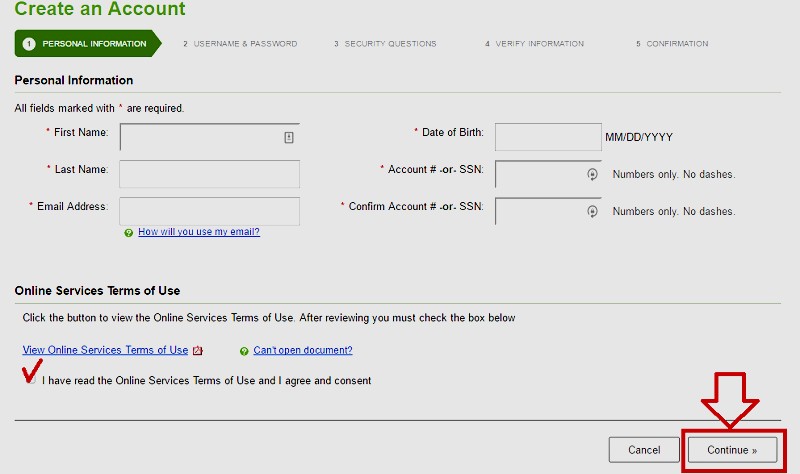Click the PDF icon next to Terms of Use
The width and height of the screenshot is (800, 474).
197,351
